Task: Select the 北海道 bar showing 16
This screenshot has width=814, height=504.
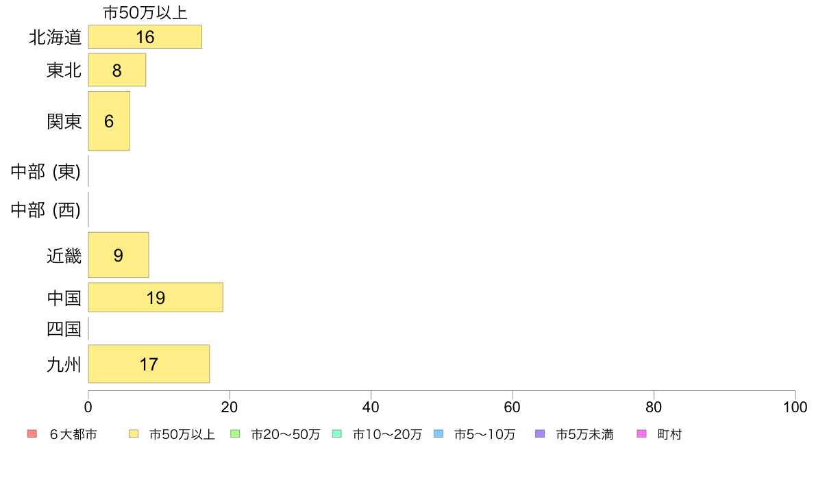Action: pyautogui.click(x=145, y=37)
